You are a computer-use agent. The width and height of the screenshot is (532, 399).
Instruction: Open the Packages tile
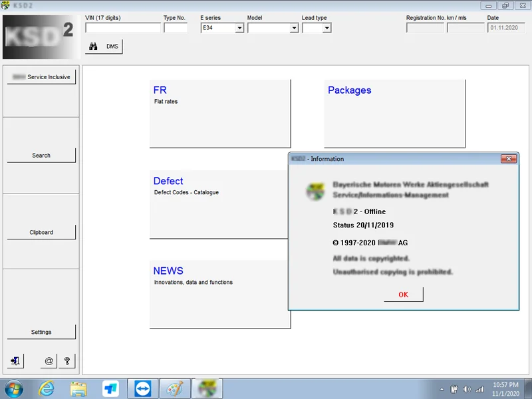coord(394,114)
